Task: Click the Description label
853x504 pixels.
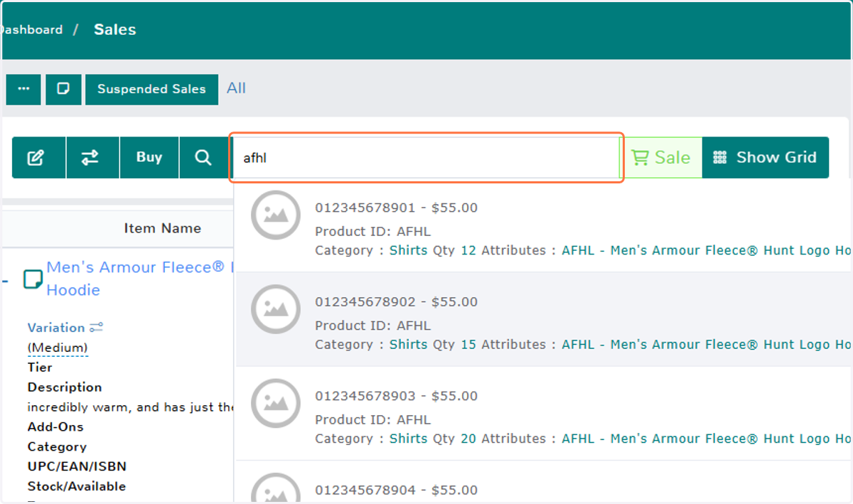Action: [65, 387]
